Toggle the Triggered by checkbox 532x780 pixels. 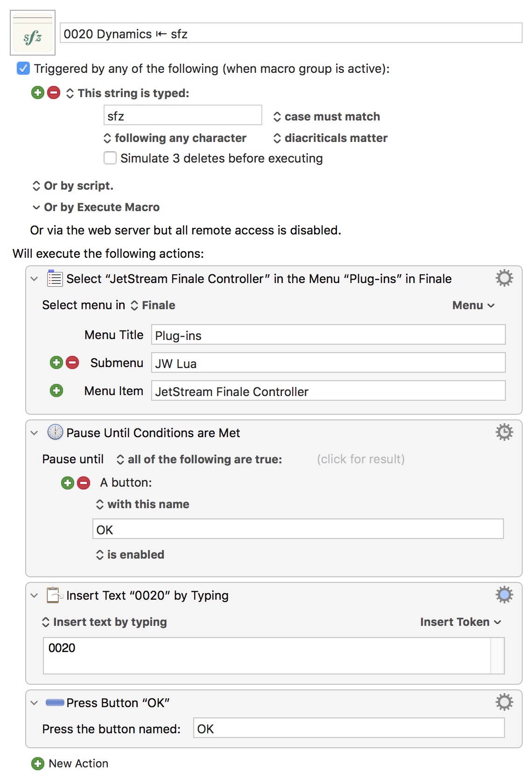pyautogui.click(x=23, y=69)
